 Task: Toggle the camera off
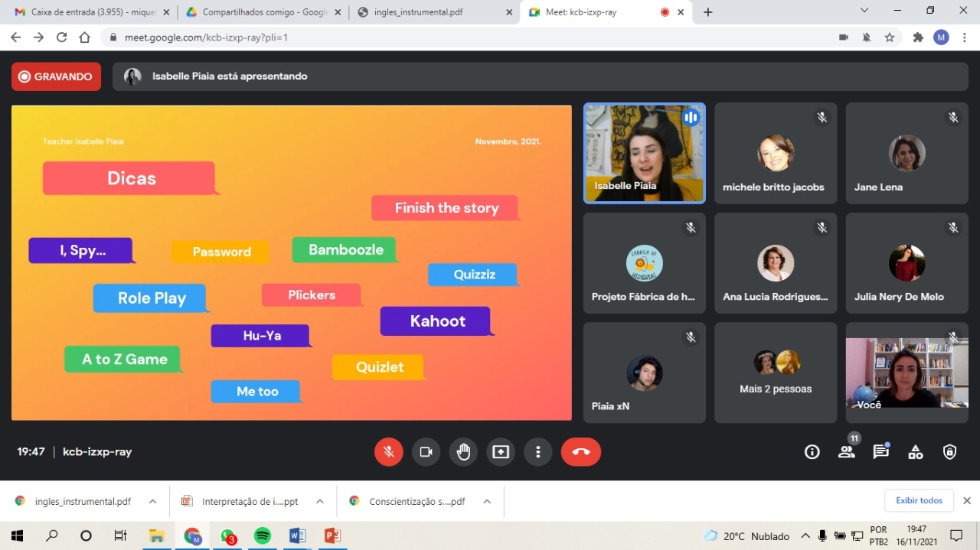tap(426, 452)
